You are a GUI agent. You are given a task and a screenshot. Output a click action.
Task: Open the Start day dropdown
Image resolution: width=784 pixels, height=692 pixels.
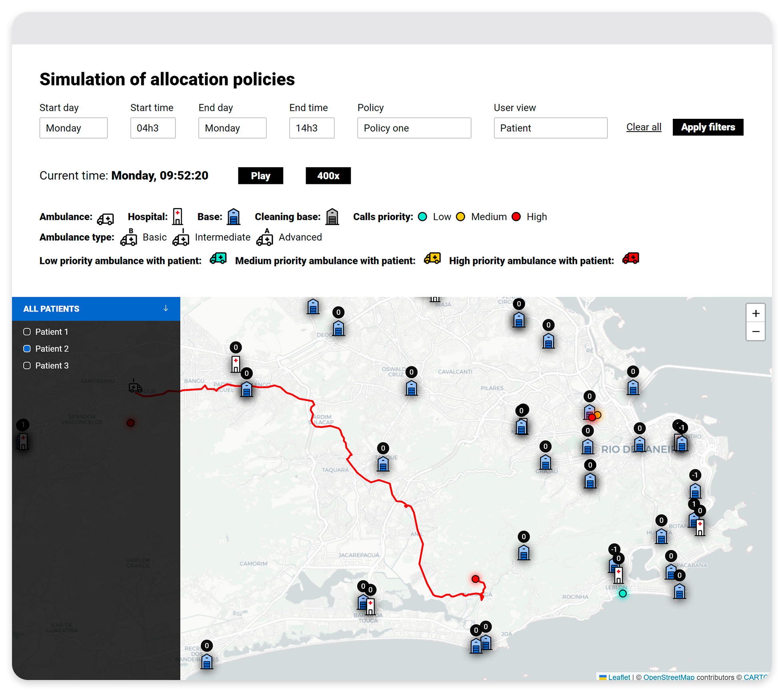tap(74, 128)
